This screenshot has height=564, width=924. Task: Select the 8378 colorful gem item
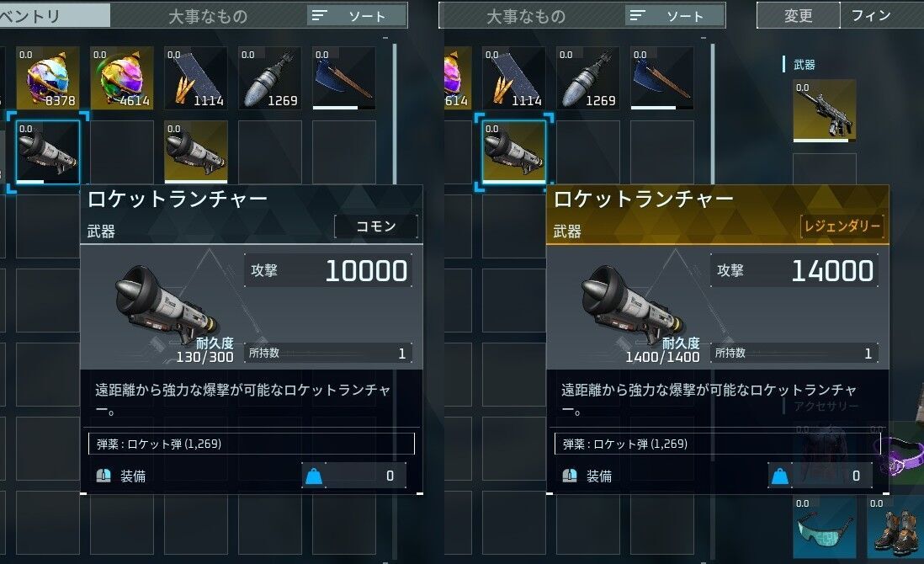[47, 78]
